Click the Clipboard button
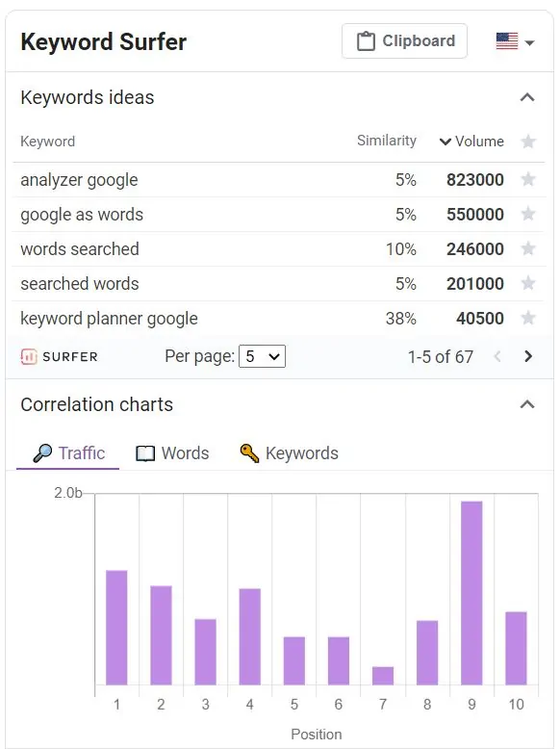 pyautogui.click(x=404, y=41)
